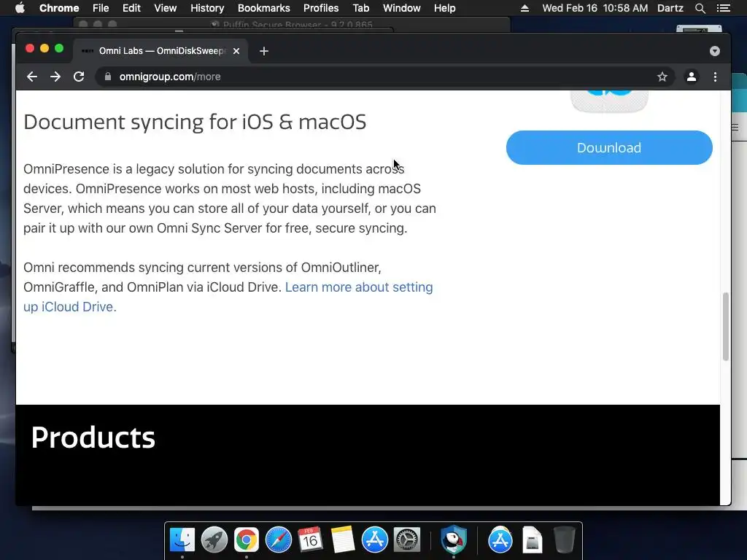Close the Omni Labs tab
747x560 pixels.
(x=236, y=51)
